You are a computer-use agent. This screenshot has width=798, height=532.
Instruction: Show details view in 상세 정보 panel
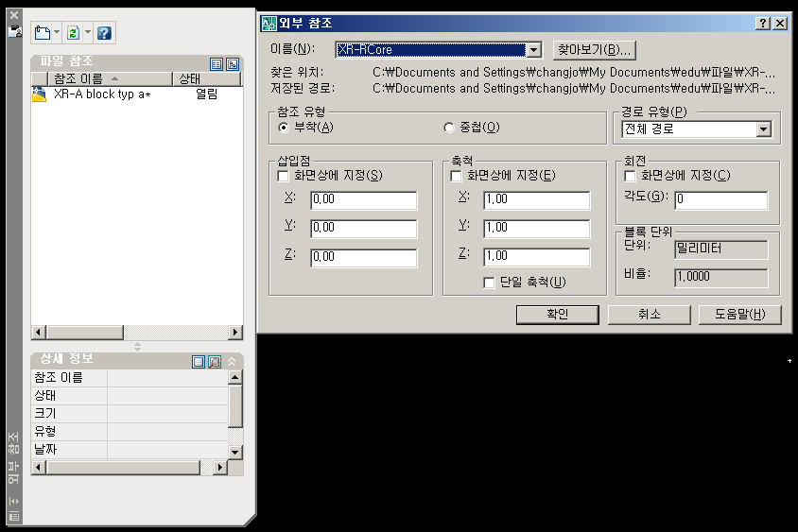pyautogui.click(x=199, y=361)
